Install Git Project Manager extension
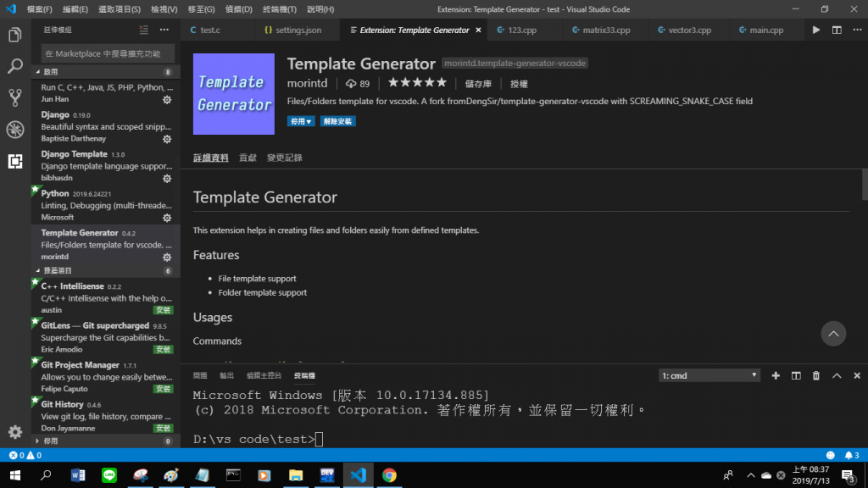The height and width of the screenshot is (488, 868). coord(164,389)
